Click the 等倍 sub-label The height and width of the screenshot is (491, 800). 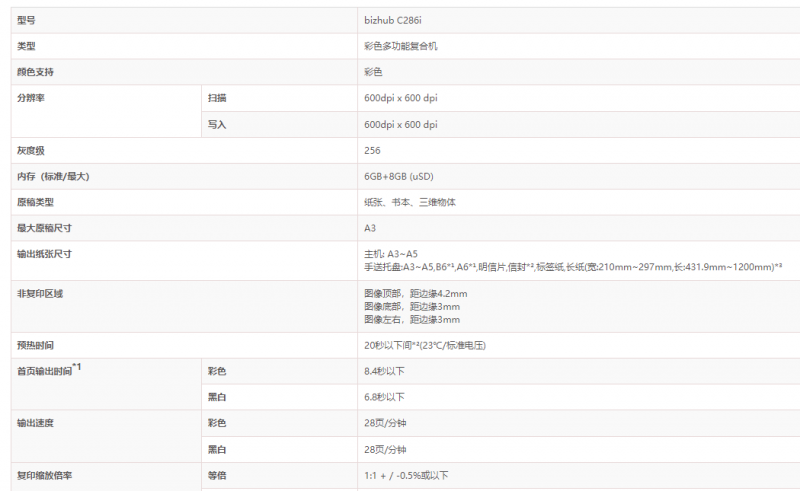click(x=217, y=476)
